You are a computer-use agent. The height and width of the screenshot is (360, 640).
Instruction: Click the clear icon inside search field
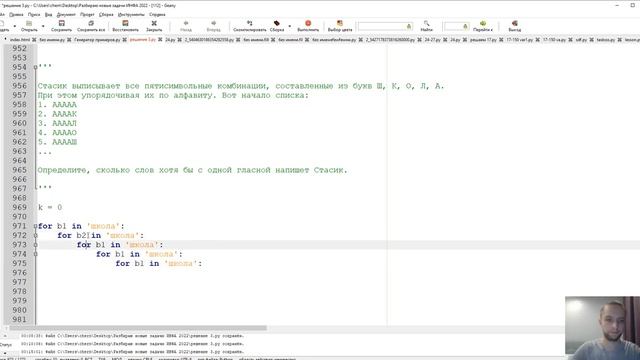pos(409,27)
